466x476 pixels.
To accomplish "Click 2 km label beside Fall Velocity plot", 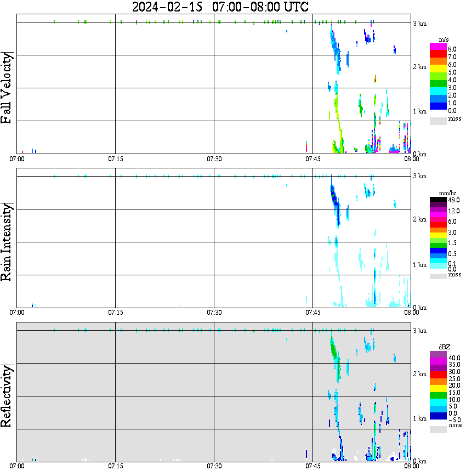I will (419, 67).
